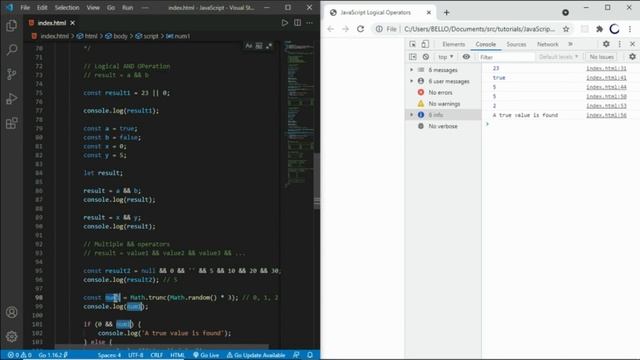Click the Go Live status bar button
This screenshot has width=640, height=360.
(206, 355)
